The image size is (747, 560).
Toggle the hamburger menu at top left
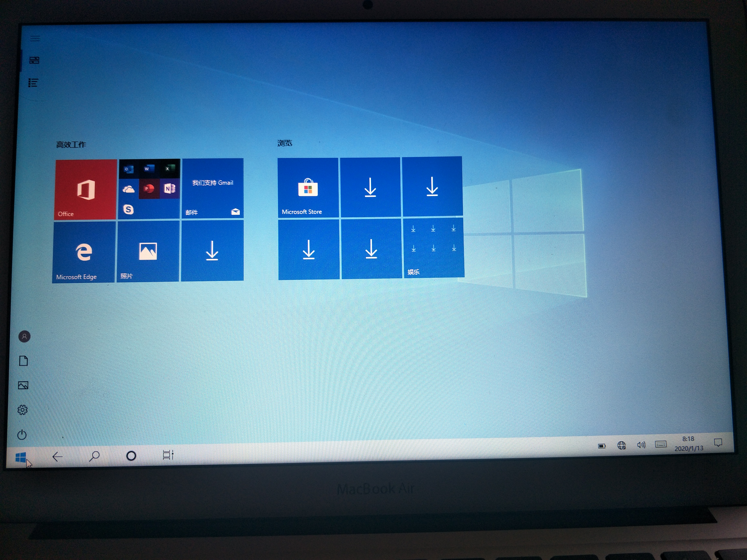pos(35,38)
